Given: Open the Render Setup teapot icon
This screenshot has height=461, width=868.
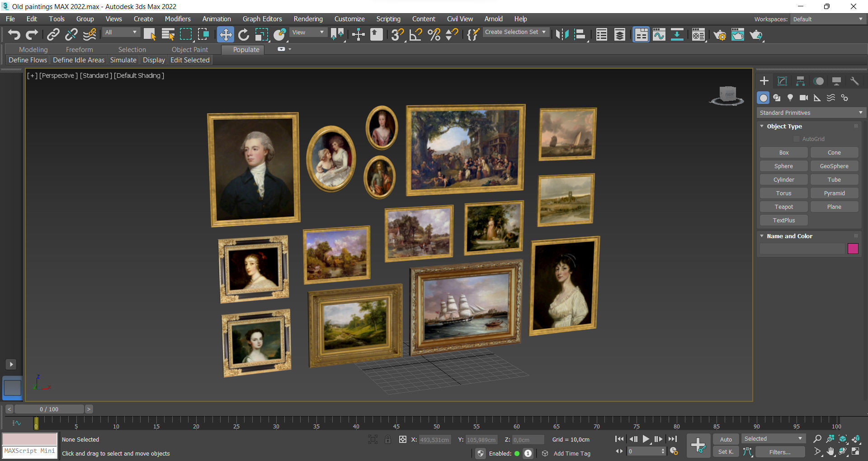Looking at the screenshot, I should point(720,34).
